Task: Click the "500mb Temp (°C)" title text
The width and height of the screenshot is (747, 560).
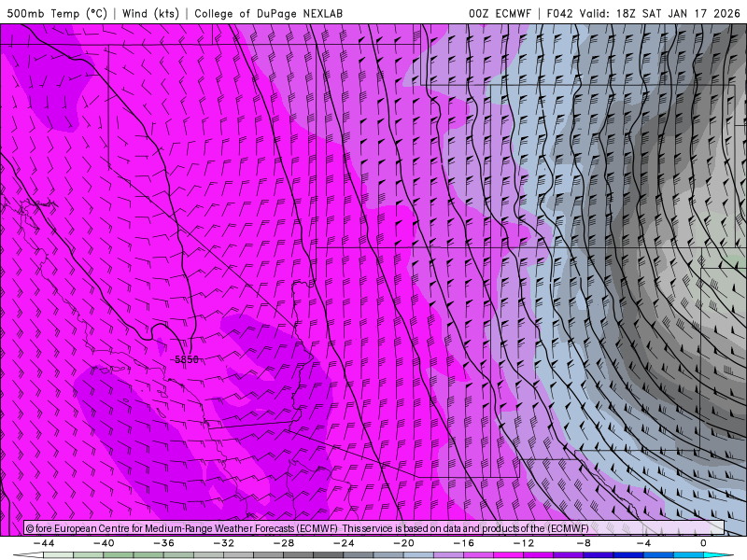Action: (x=57, y=13)
